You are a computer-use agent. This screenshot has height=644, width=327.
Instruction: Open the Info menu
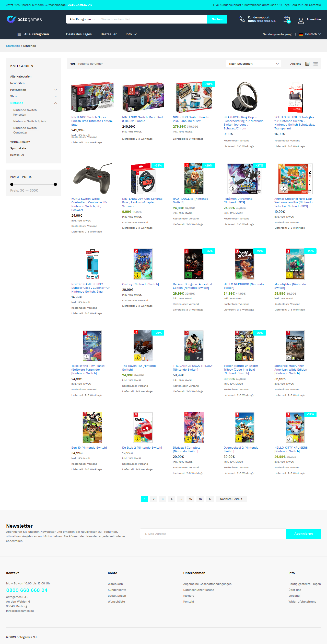131,34
